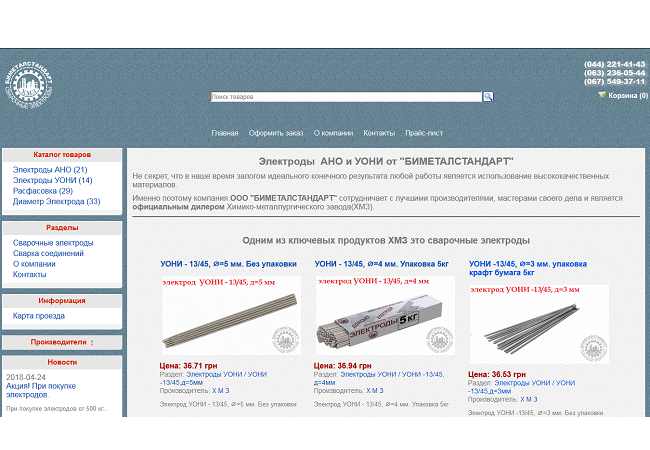Click the Новости sidebar heading
Image resolution: width=650 pixels, height=450 pixels.
[x=62, y=363]
